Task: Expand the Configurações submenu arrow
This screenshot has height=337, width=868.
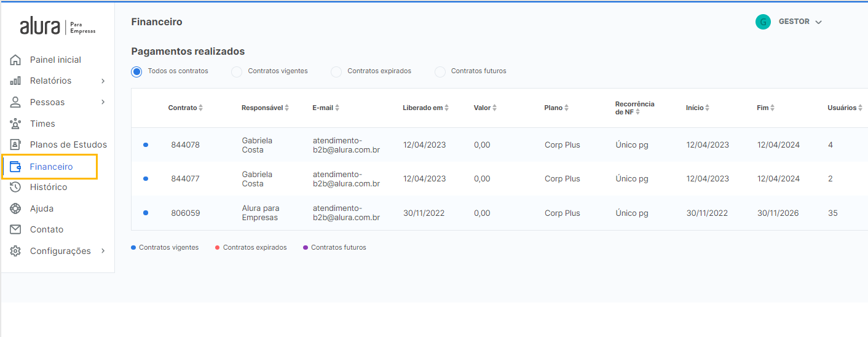Action: pyautogui.click(x=103, y=251)
